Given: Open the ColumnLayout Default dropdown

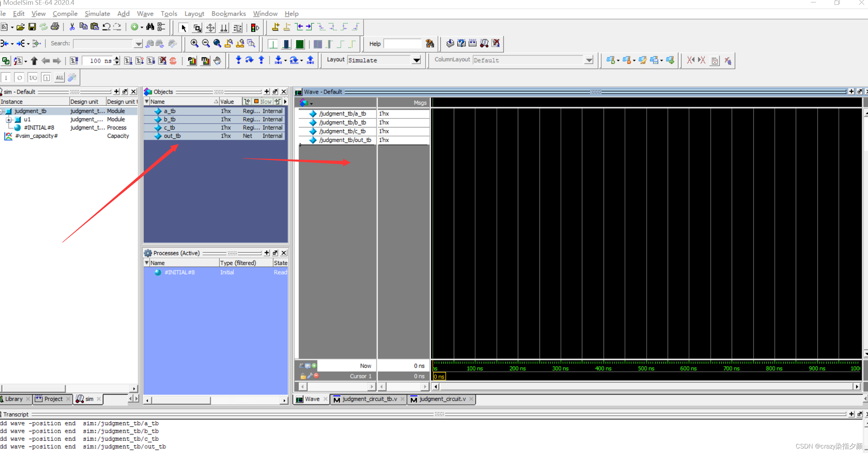Looking at the screenshot, I should pyautogui.click(x=589, y=60).
